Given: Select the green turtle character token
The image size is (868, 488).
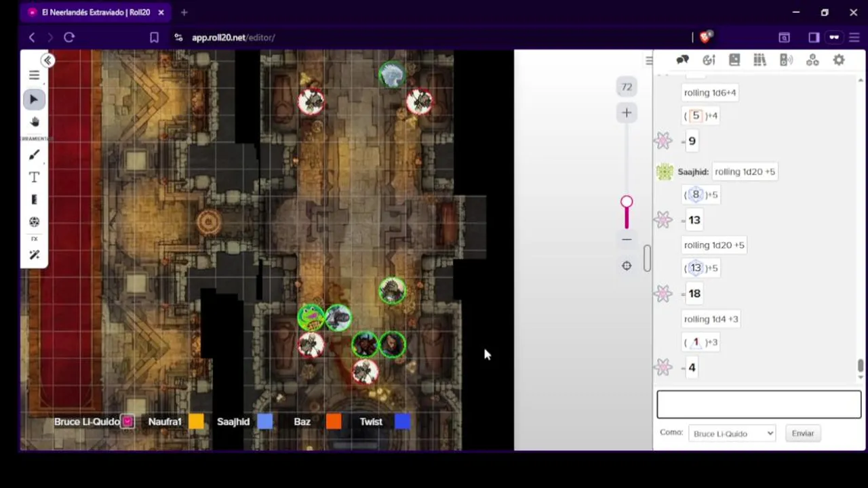Looking at the screenshot, I should 311,317.
